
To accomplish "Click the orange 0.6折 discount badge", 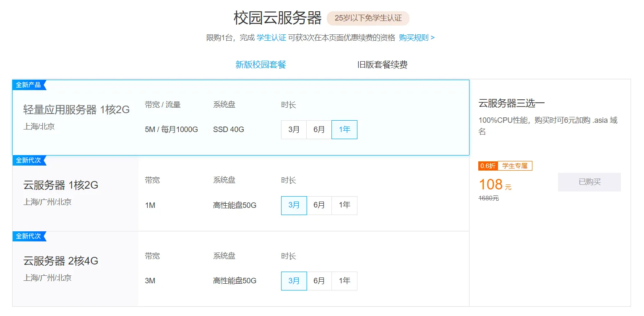I will tap(488, 166).
